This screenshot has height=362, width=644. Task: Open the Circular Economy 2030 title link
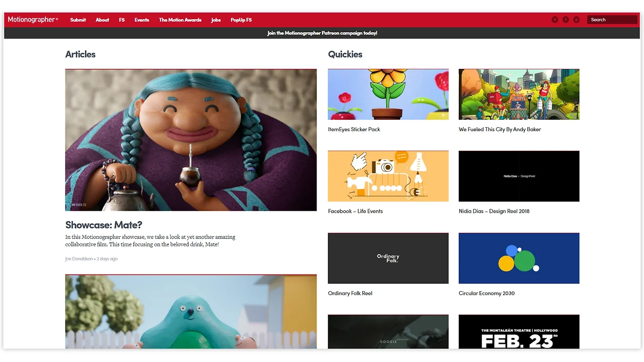pyautogui.click(x=487, y=293)
